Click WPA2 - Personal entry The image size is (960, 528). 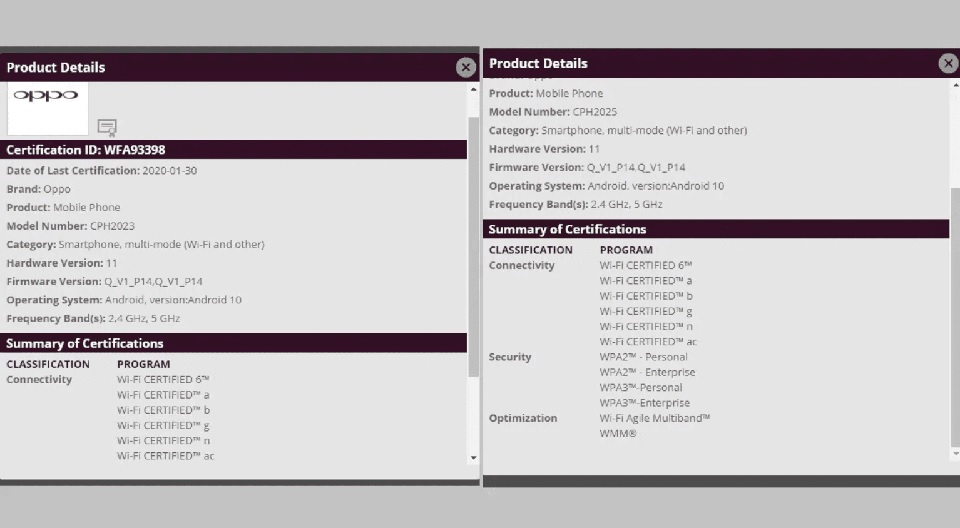tap(643, 357)
